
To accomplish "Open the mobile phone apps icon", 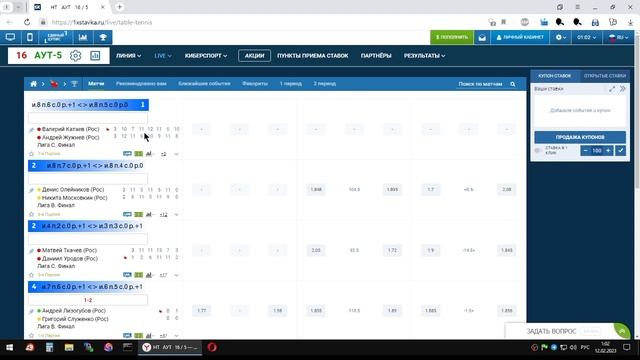I will click(30, 37).
